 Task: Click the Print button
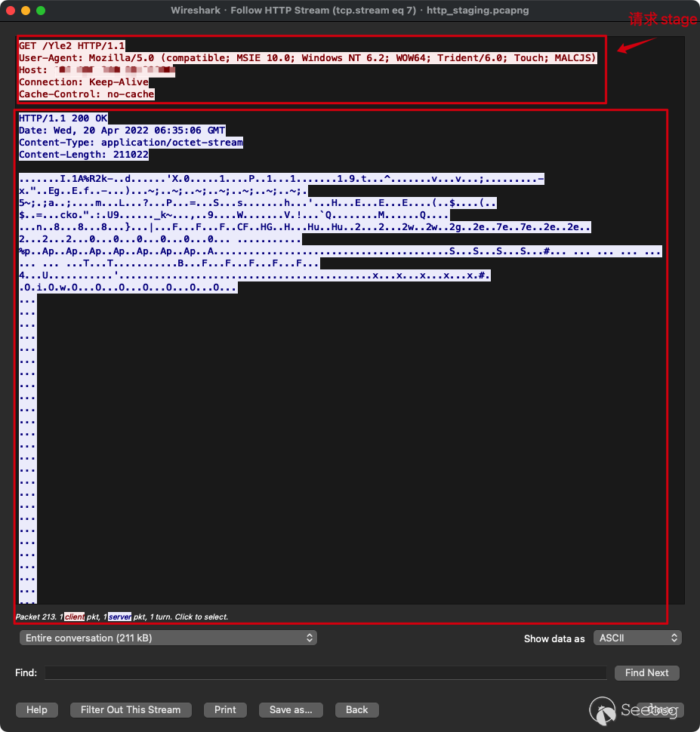click(225, 709)
